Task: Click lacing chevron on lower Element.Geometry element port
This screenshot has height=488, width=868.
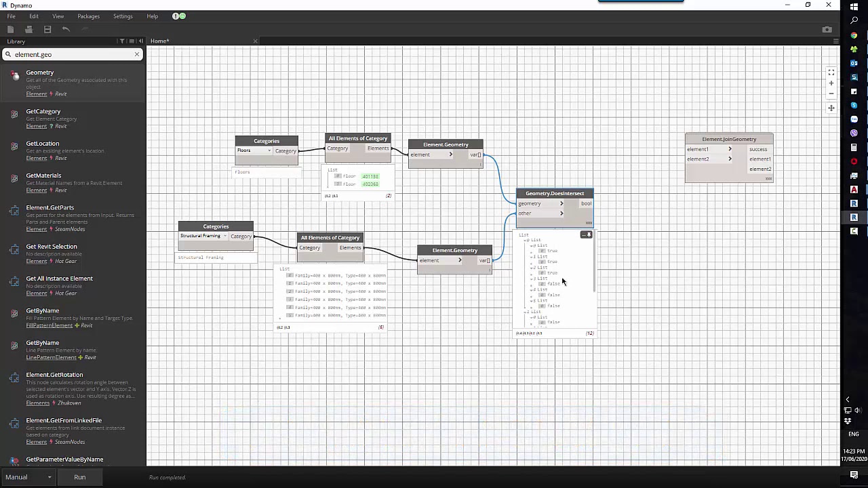Action: (x=460, y=260)
